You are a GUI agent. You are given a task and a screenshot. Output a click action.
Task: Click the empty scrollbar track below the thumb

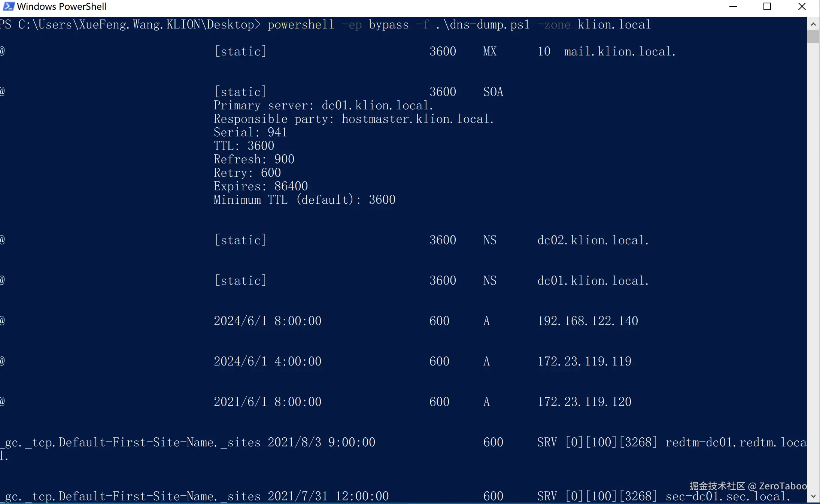(813, 262)
